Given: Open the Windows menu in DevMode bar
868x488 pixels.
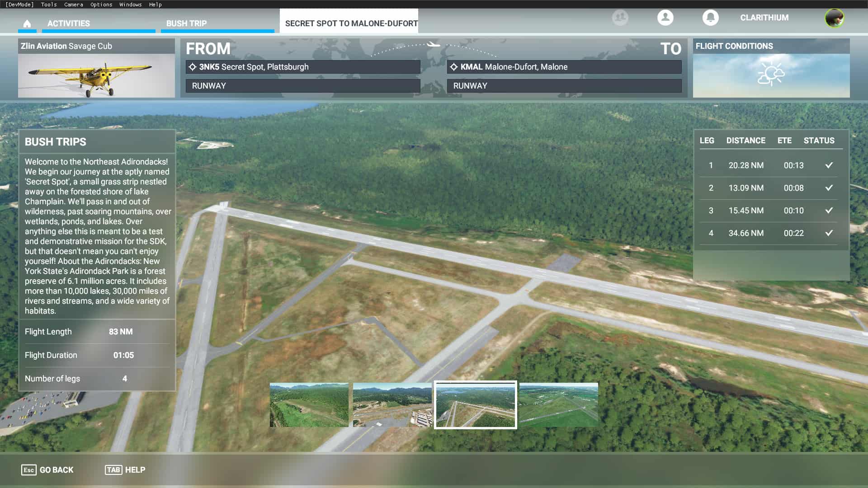Looking at the screenshot, I should 130,5.
